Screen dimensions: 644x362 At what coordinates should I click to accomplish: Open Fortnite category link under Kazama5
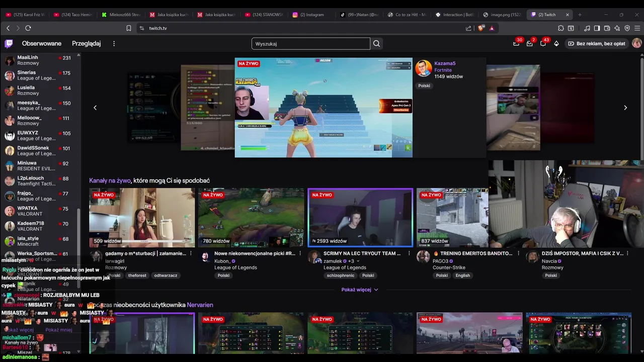point(443,70)
